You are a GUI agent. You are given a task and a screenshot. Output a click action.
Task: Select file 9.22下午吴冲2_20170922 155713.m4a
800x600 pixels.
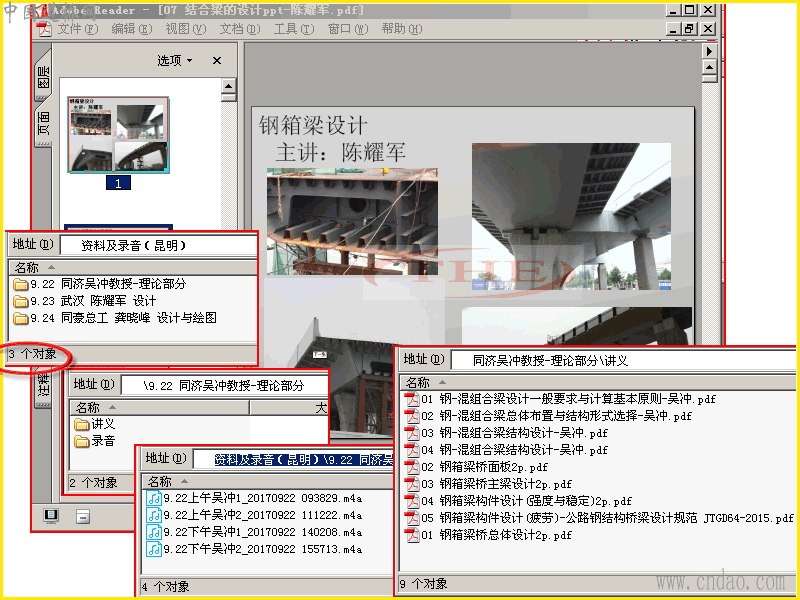pos(263,549)
